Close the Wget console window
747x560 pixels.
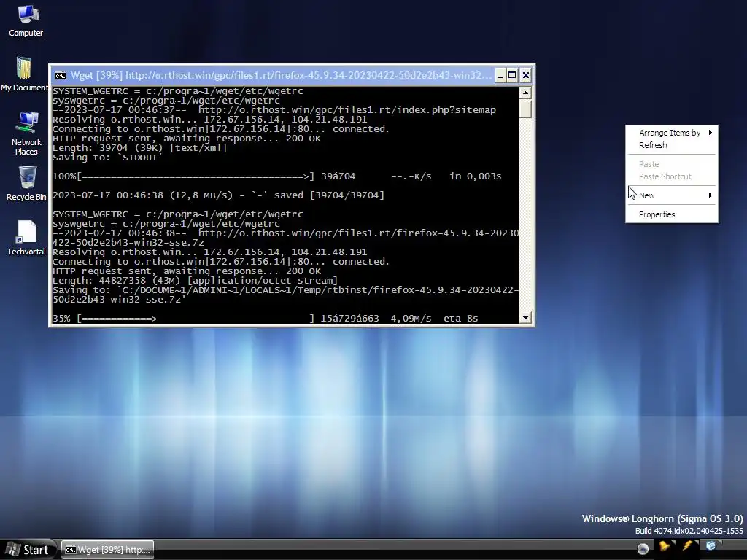(526, 75)
